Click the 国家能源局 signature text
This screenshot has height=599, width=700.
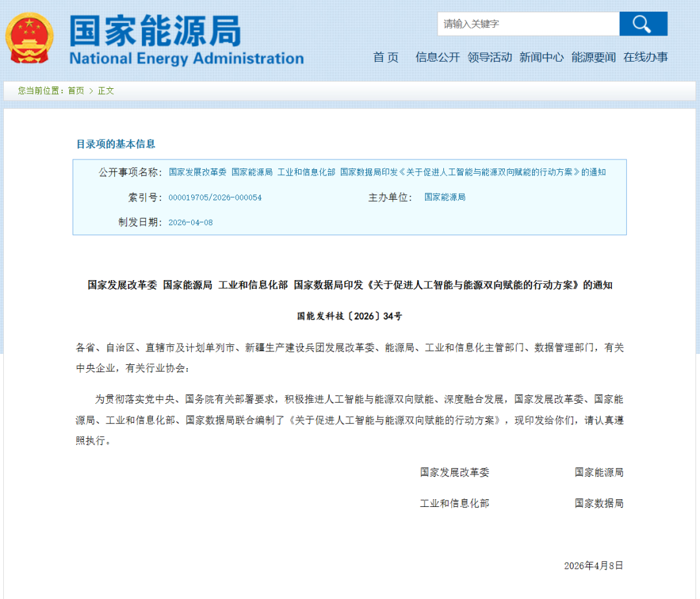pyautogui.click(x=599, y=472)
